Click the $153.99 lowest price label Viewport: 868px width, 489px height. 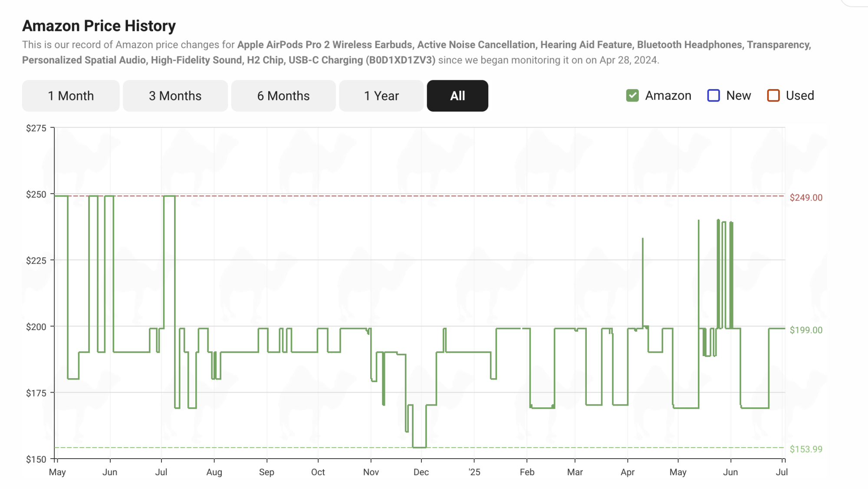806,449
